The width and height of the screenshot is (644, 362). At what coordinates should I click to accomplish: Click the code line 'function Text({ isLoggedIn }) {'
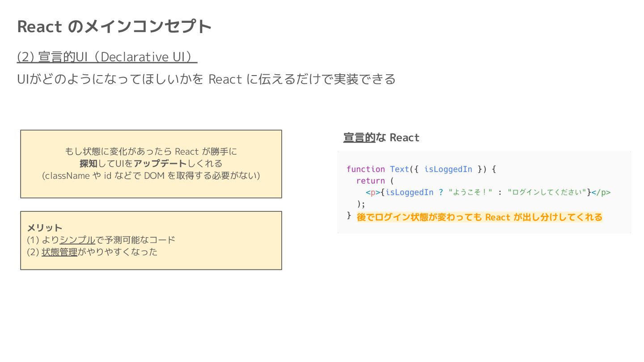[421, 169]
